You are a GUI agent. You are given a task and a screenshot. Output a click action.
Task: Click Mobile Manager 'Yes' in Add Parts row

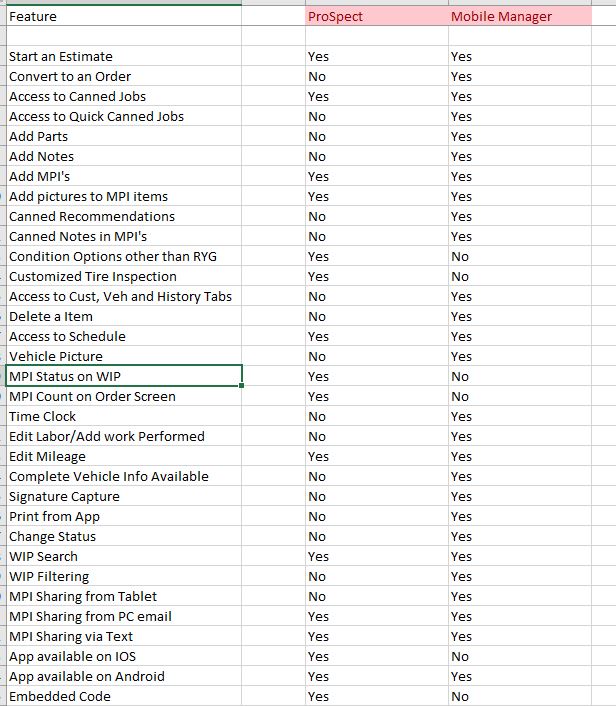[x=520, y=136]
